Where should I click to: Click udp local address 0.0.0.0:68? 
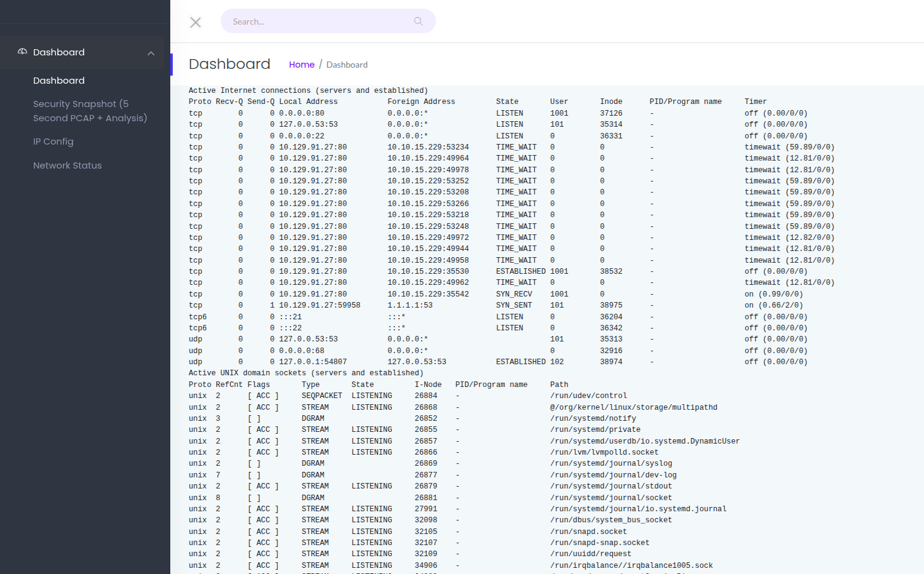(x=302, y=351)
